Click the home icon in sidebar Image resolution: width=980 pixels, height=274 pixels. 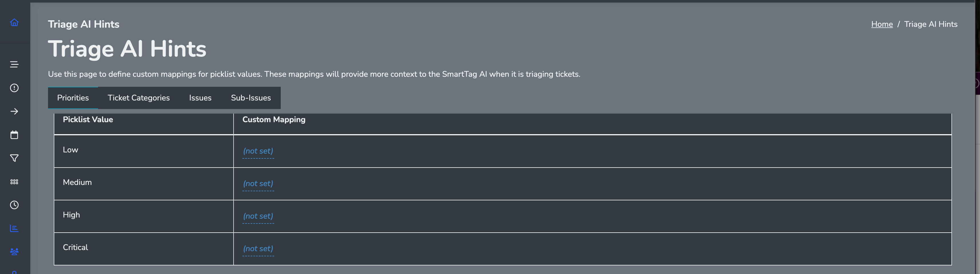pos(14,23)
